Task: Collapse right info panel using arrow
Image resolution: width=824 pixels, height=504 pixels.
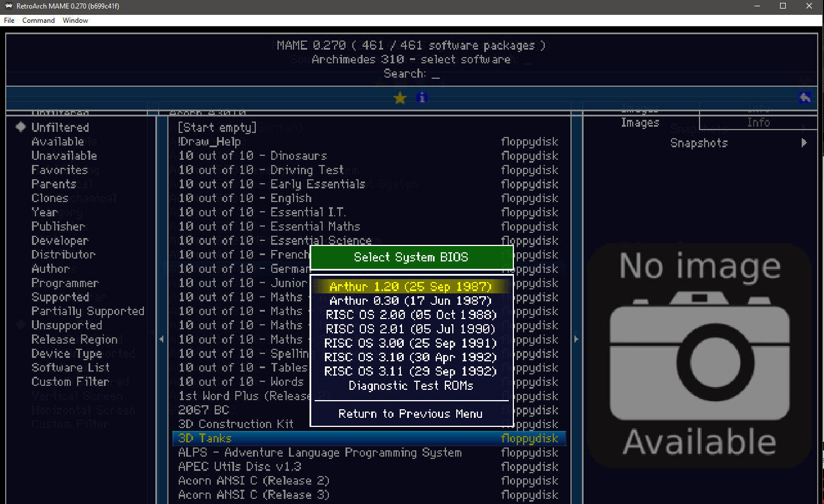Action: tap(576, 339)
